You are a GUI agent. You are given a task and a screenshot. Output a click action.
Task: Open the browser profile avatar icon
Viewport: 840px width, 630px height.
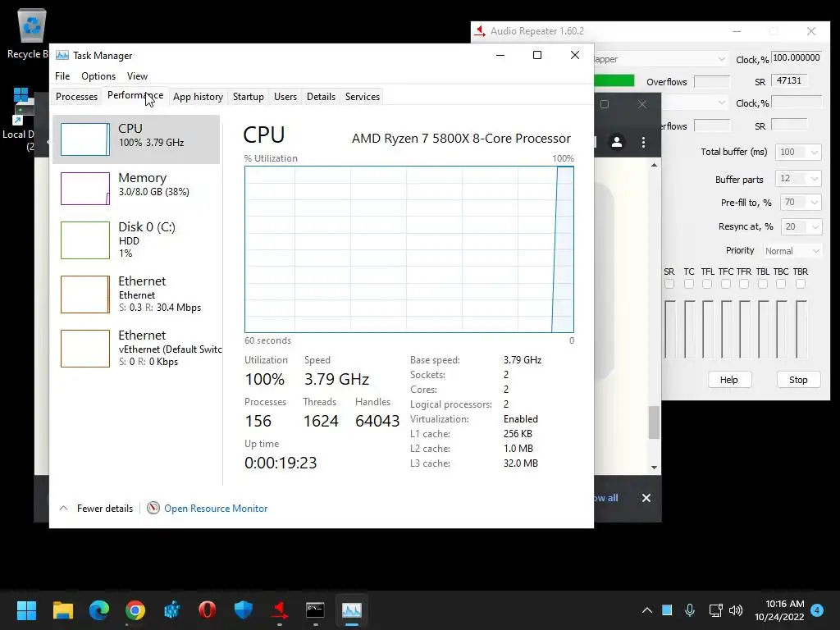coord(617,142)
